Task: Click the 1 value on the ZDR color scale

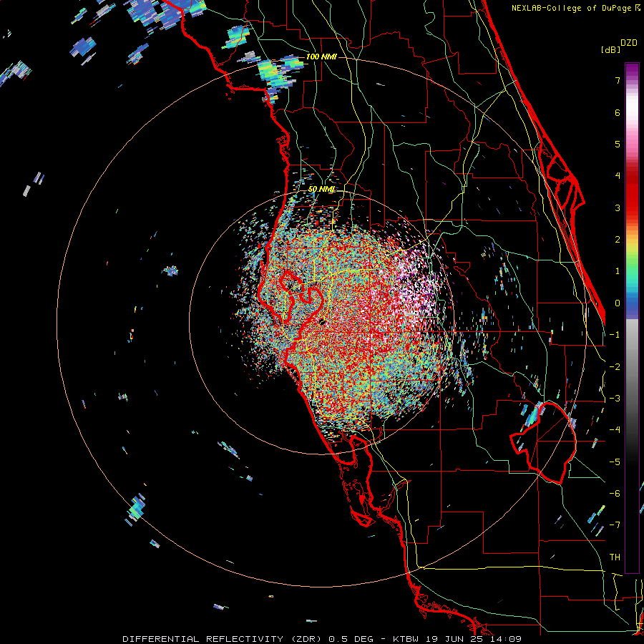Action: coord(618,271)
